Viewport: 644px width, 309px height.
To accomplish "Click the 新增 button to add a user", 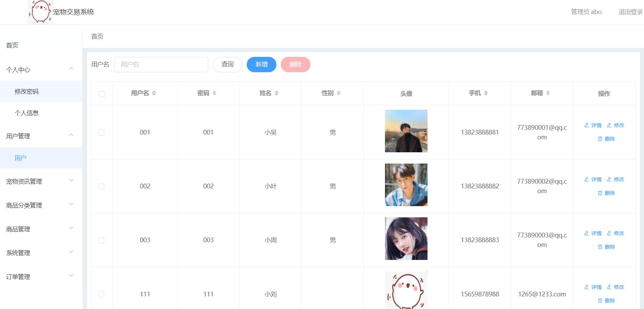I will (261, 64).
